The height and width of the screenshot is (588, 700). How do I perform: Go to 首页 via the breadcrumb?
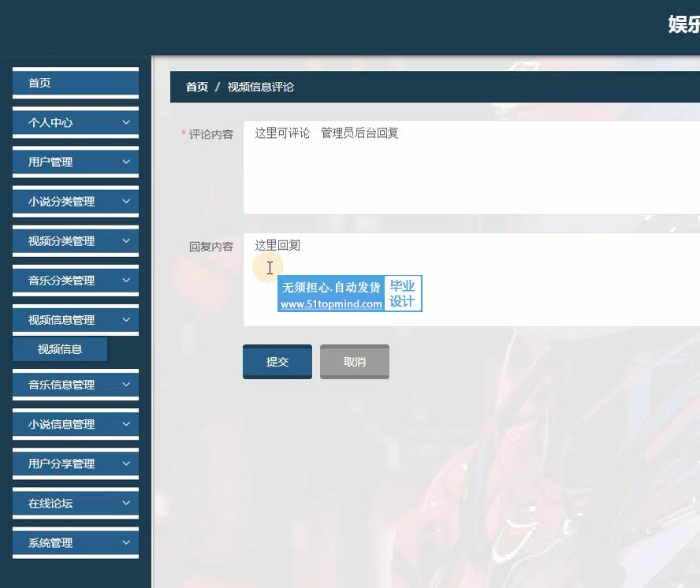click(x=197, y=87)
